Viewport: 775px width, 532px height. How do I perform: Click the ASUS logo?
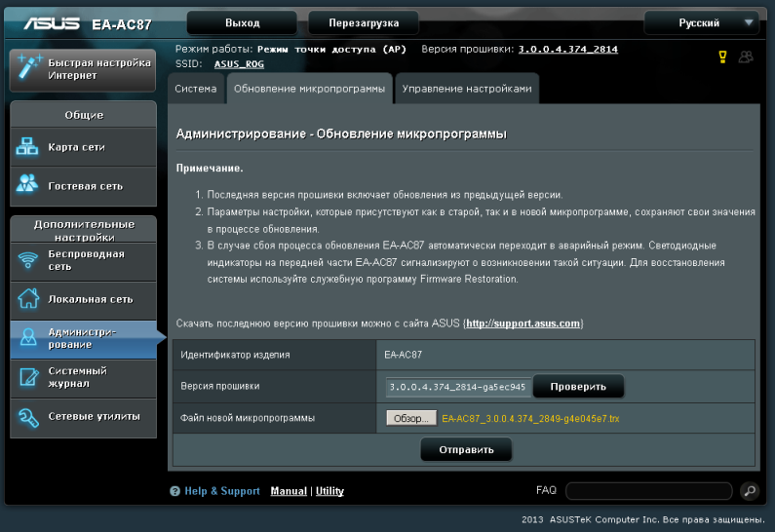[52, 23]
